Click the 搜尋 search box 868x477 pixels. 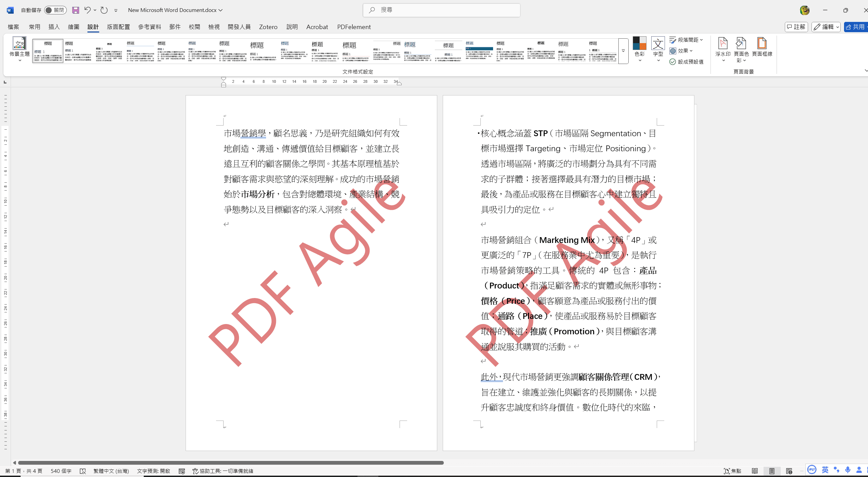pos(441,10)
